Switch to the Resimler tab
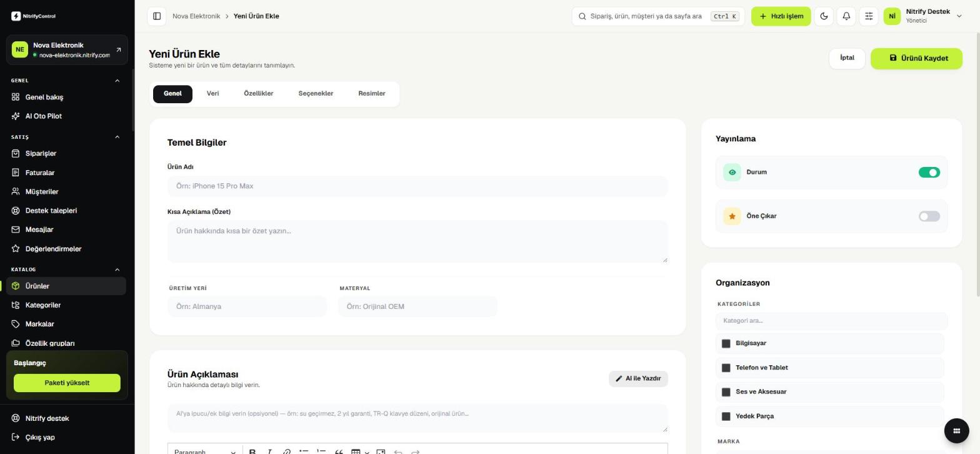 (x=371, y=94)
